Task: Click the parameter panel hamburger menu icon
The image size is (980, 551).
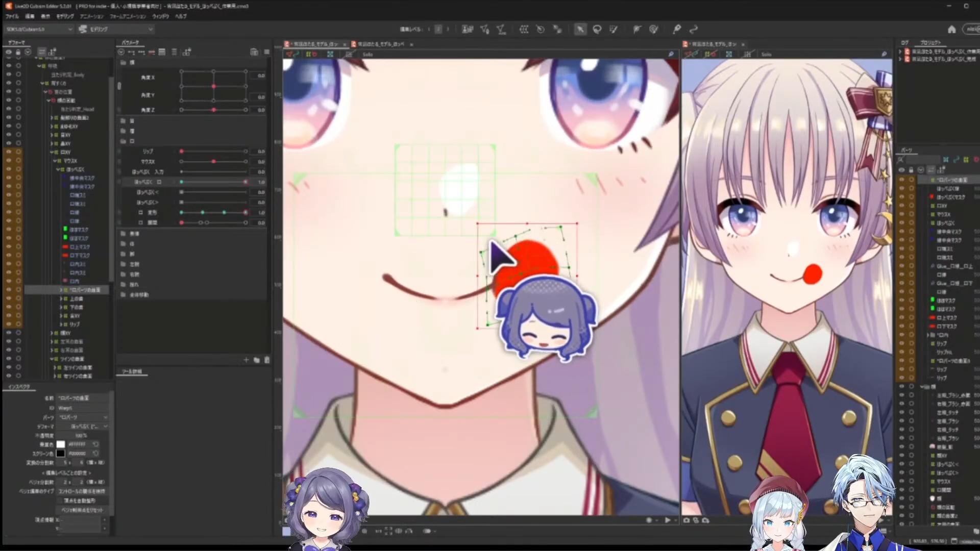Action: point(266,52)
